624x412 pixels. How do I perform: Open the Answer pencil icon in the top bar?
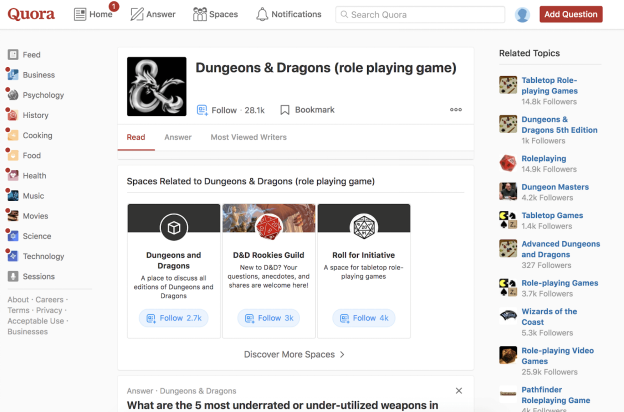(x=137, y=14)
